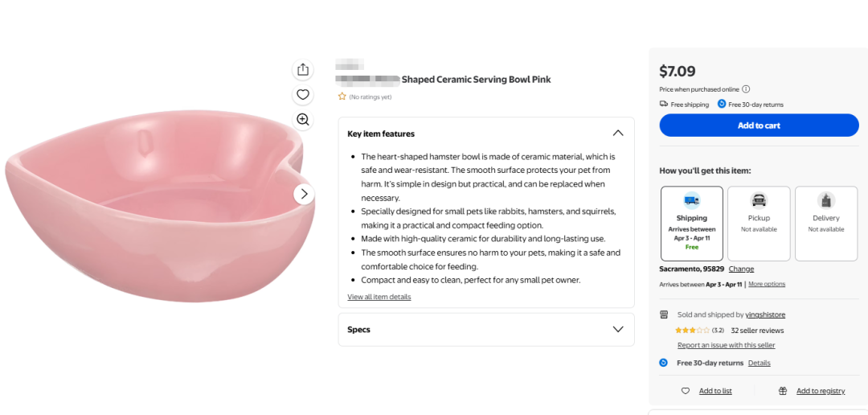Change the Sacramento delivery location
868x415 pixels.
coord(741,269)
